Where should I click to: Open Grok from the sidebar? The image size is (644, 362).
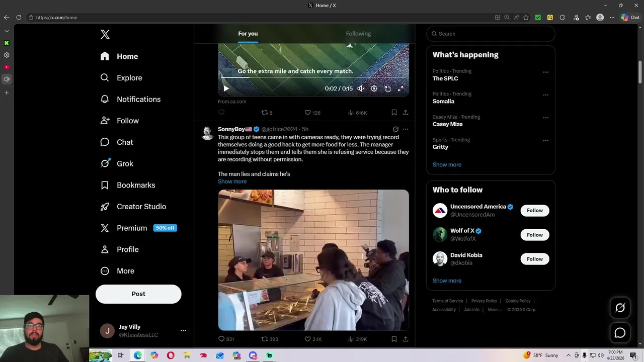coord(117,163)
